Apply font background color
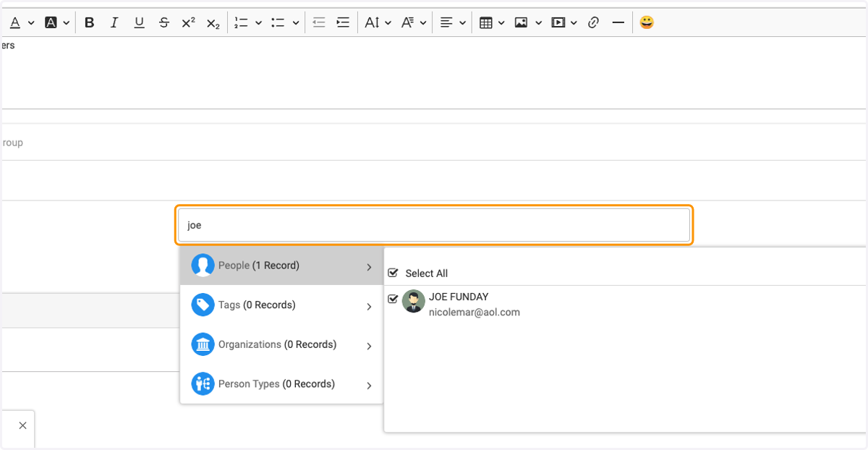868x450 pixels. click(51, 22)
